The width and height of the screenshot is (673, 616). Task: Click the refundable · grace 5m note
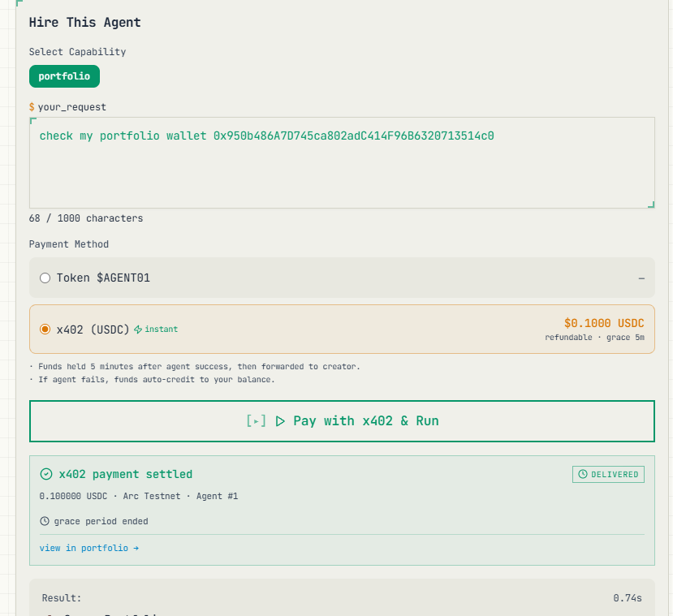click(x=594, y=338)
